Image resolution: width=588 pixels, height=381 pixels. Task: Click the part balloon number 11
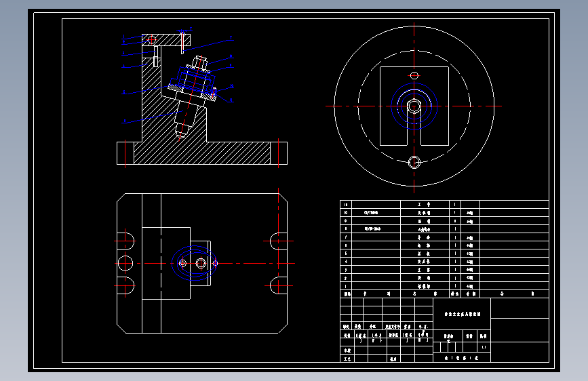point(231,100)
